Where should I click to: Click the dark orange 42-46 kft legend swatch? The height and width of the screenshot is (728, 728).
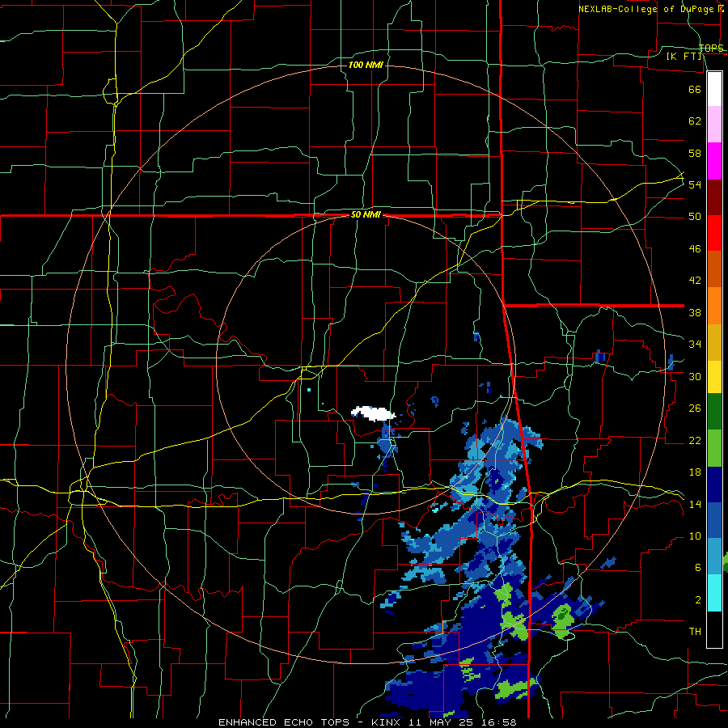click(714, 269)
